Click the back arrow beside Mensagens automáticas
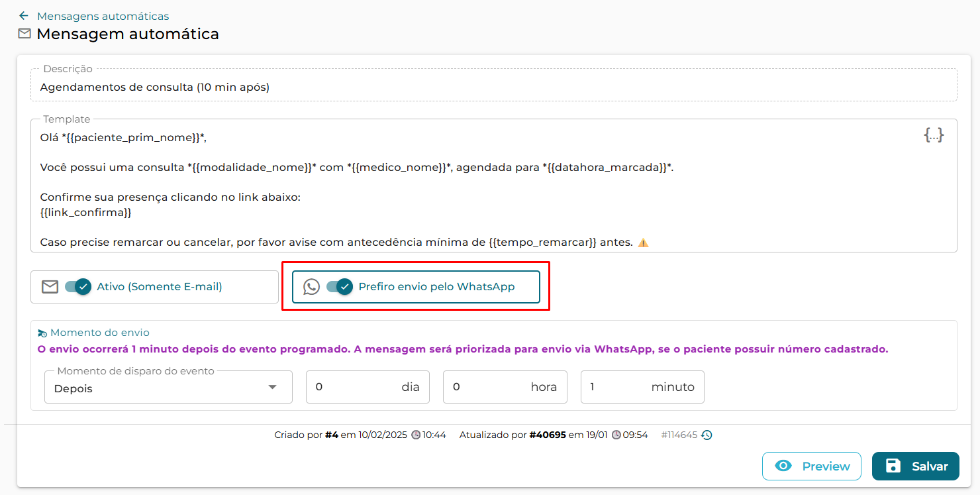Screen dimensions: 980x495 pos(24,16)
